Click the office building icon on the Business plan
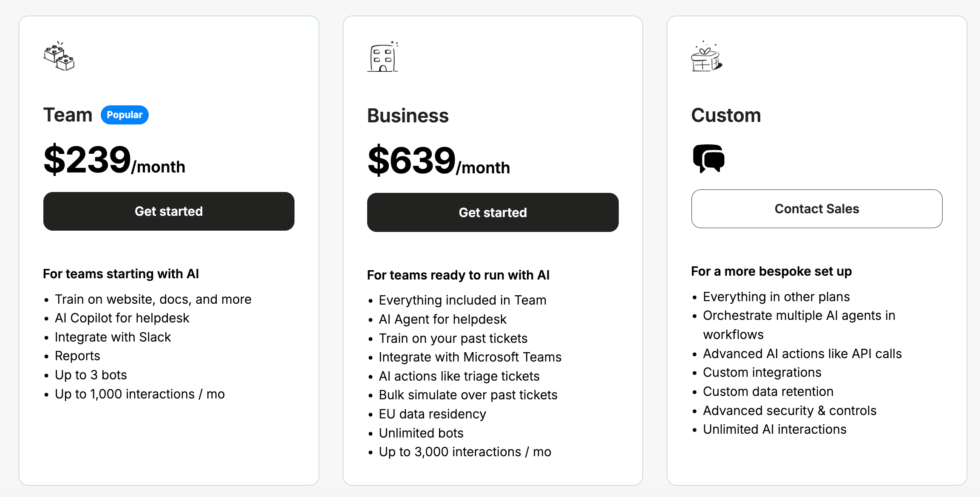The height and width of the screenshot is (497, 980). coord(382,59)
